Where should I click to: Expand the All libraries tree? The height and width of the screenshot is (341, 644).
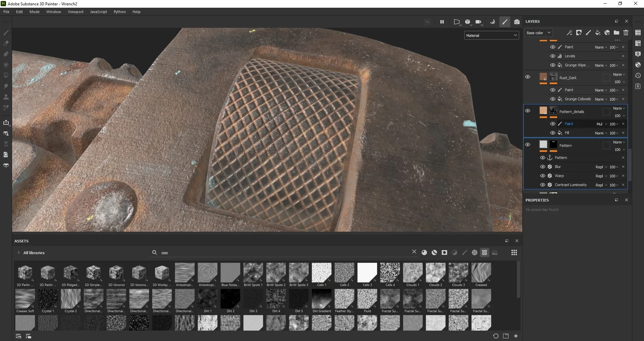18,253
